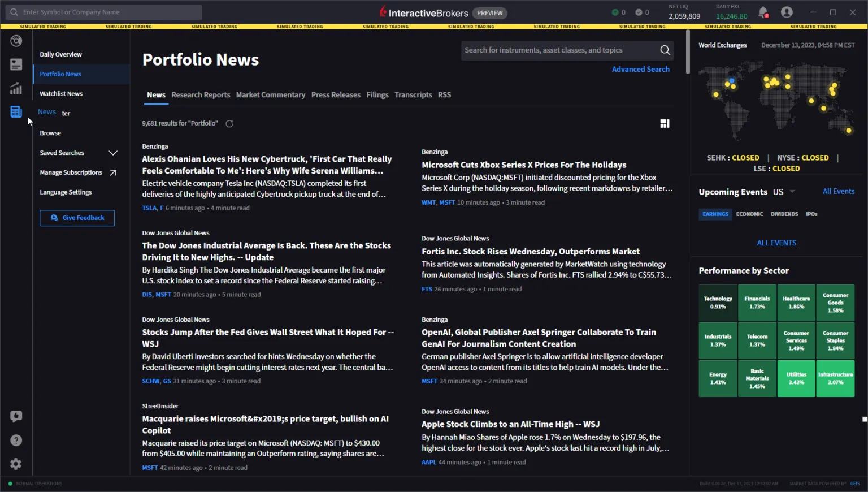The height and width of the screenshot is (492, 868).
Task: Select the Financials 1.73% sector tile
Action: click(x=757, y=303)
